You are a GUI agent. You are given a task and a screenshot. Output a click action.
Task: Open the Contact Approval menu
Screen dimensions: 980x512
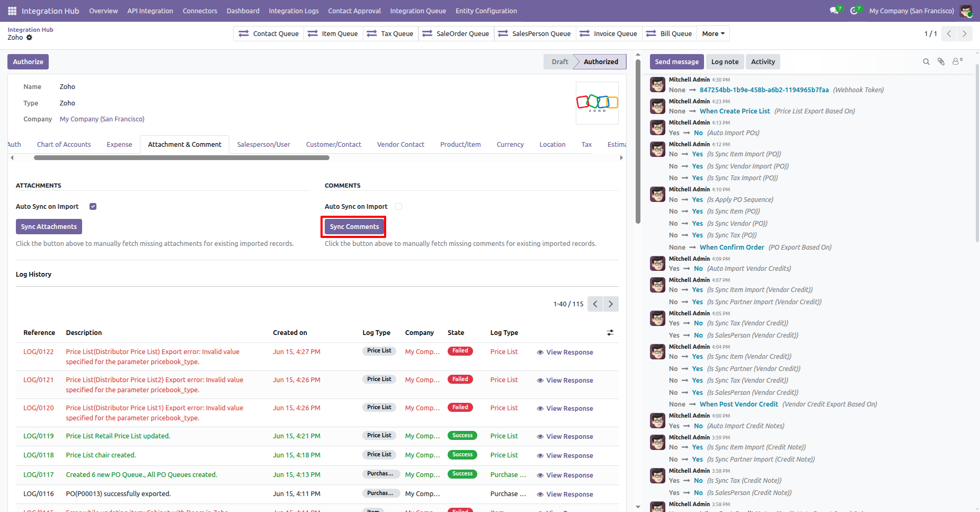(354, 11)
